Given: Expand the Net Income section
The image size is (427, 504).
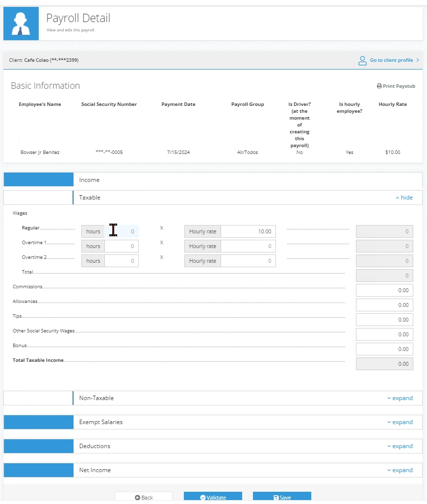Looking at the screenshot, I should coord(400,470).
